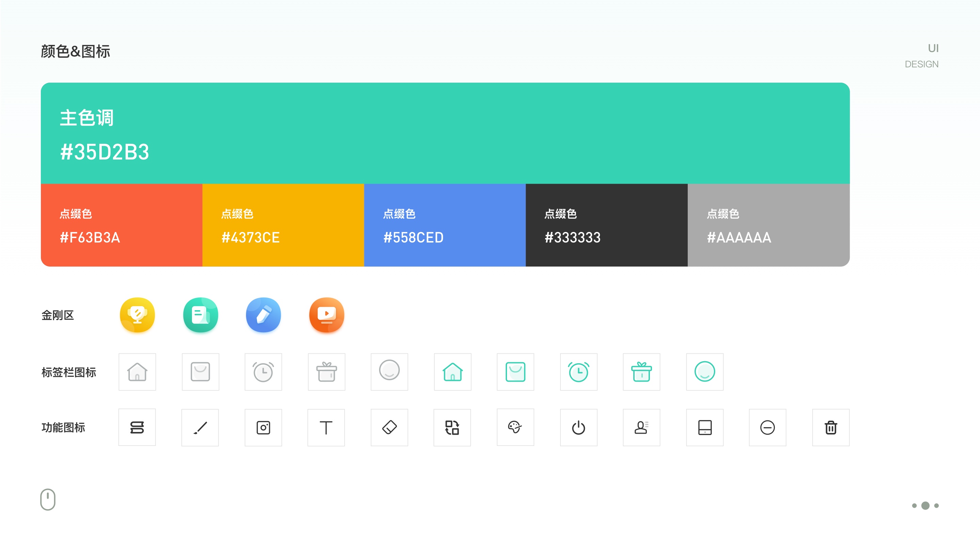Pick the yellow #4373CE swatch
The width and height of the screenshot is (980, 551).
pos(283,225)
